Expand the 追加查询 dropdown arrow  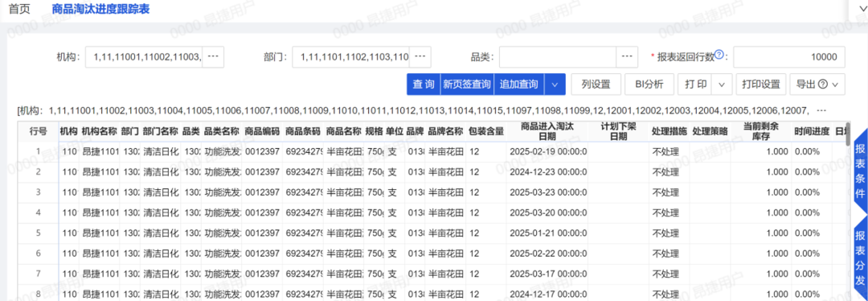tap(555, 85)
